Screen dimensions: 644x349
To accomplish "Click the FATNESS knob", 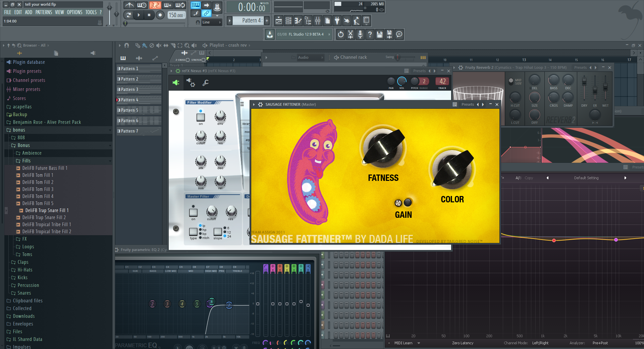I will pos(383,148).
